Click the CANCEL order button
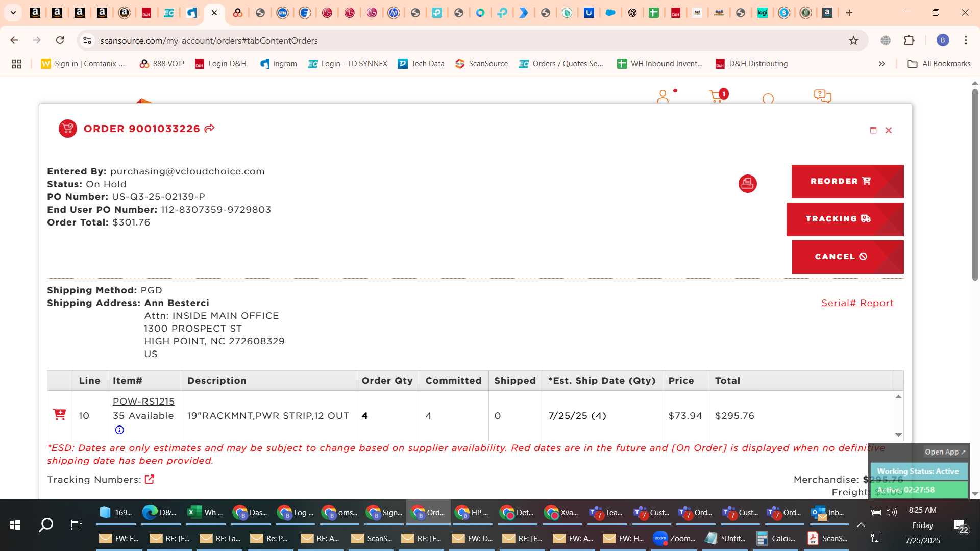Image resolution: width=980 pixels, height=551 pixels. [848, 257]
